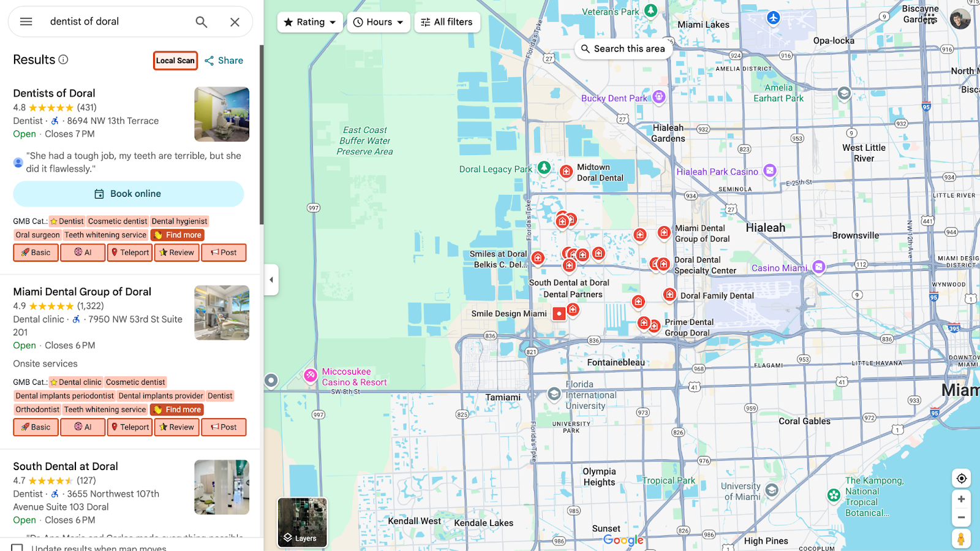
Task: Click the Local Scan button
Action: pyautogui.click(x=175, y=61)
